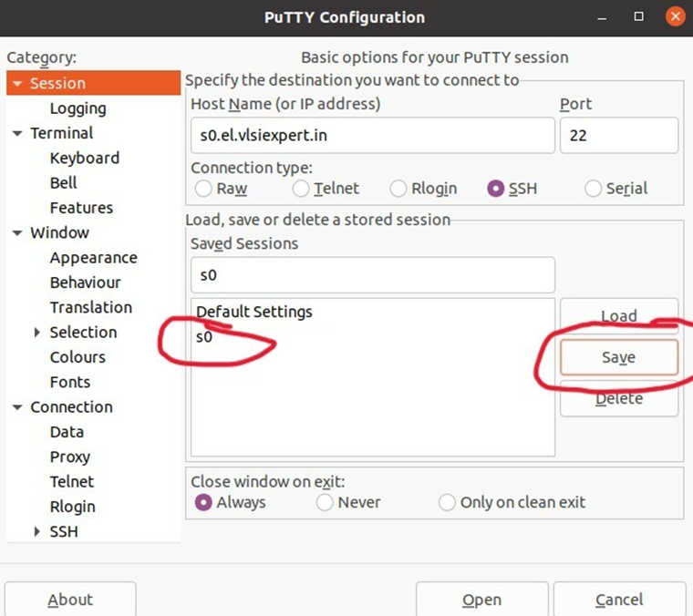
Task: Set close window on exit to Never
Action: point(325,502)
